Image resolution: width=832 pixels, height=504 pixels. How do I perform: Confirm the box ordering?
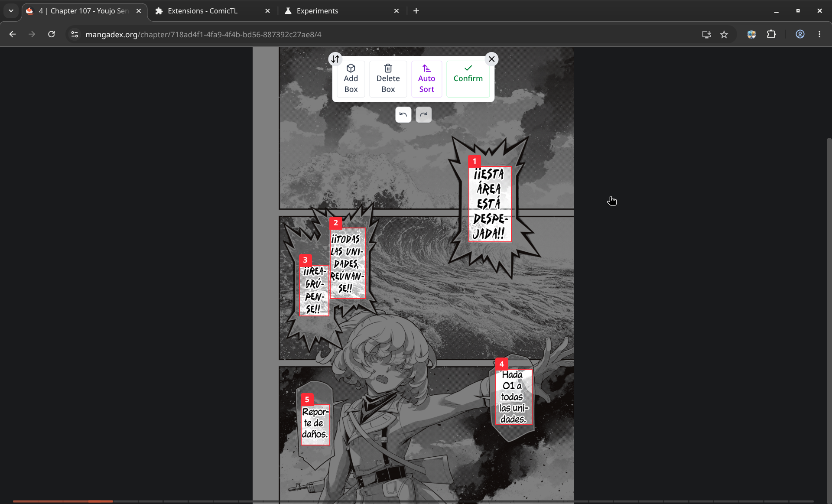(x=468, y=79)
